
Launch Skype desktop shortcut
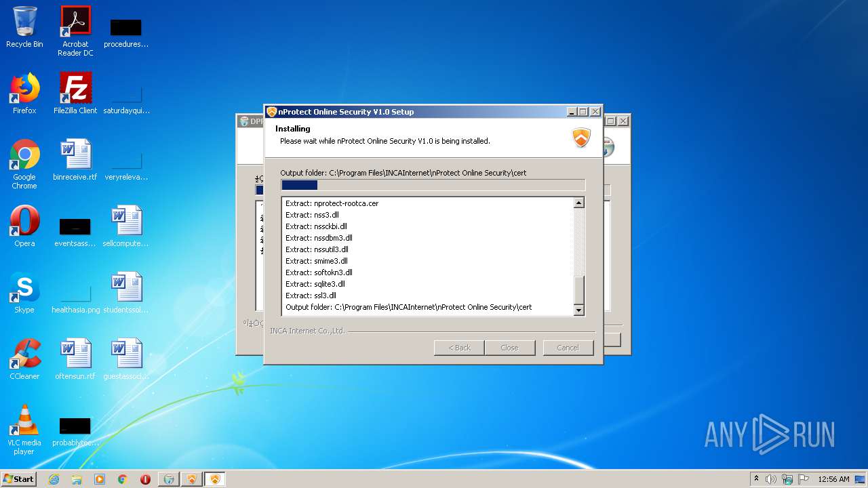point(24,293)
